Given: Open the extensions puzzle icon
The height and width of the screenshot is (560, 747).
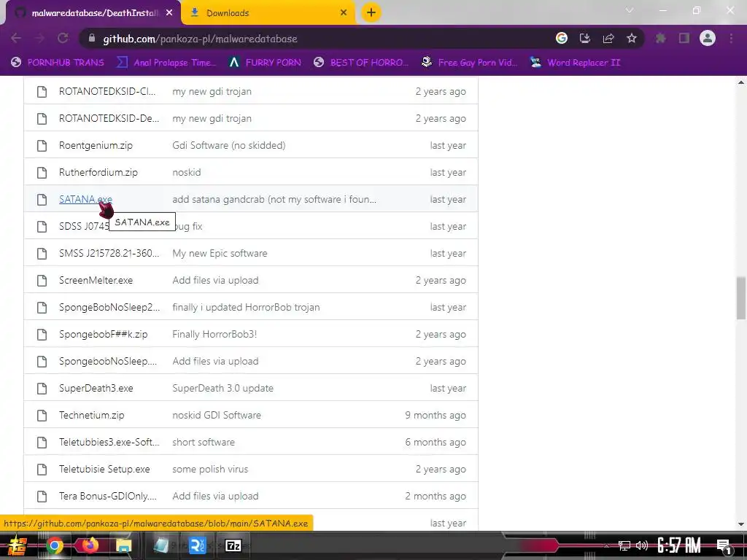Looking at the screenshot, I should pyautogui.click(x=660, y=38).
